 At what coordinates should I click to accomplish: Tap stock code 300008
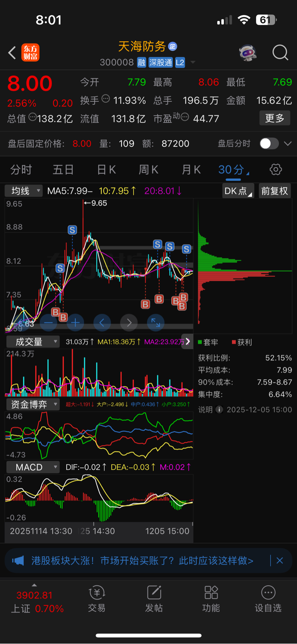point(117,62)
